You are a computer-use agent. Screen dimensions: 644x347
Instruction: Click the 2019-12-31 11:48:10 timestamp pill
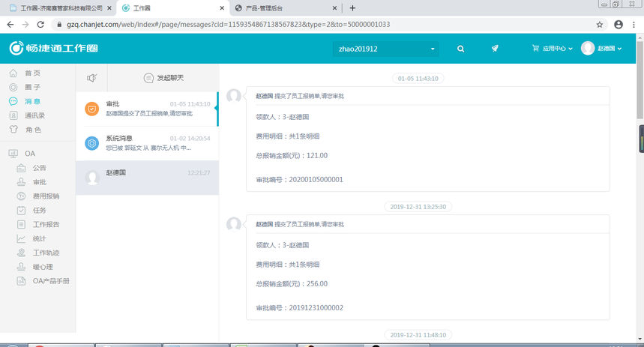click(418, 335)
